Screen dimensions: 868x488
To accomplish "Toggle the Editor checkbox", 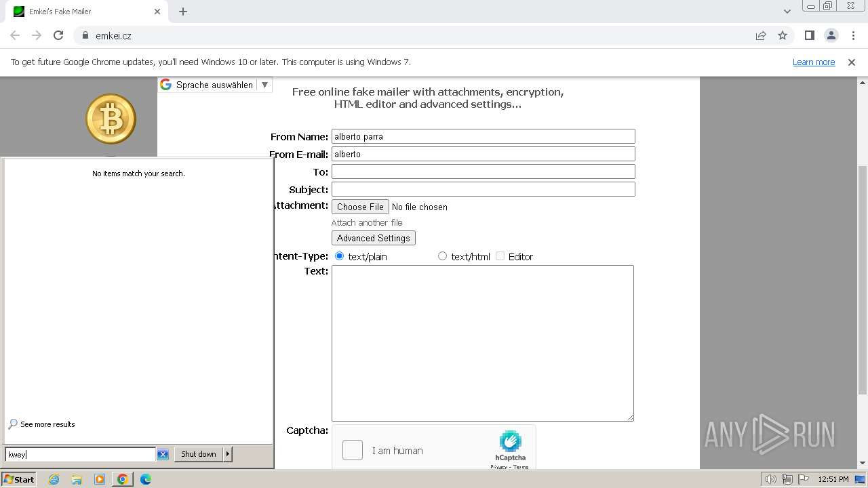I will (500, 256).
